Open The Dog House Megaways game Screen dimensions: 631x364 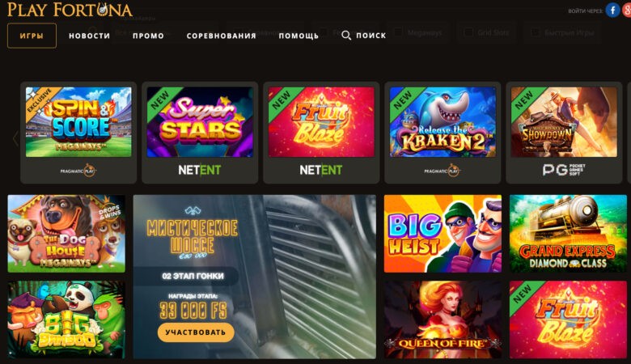66,234
